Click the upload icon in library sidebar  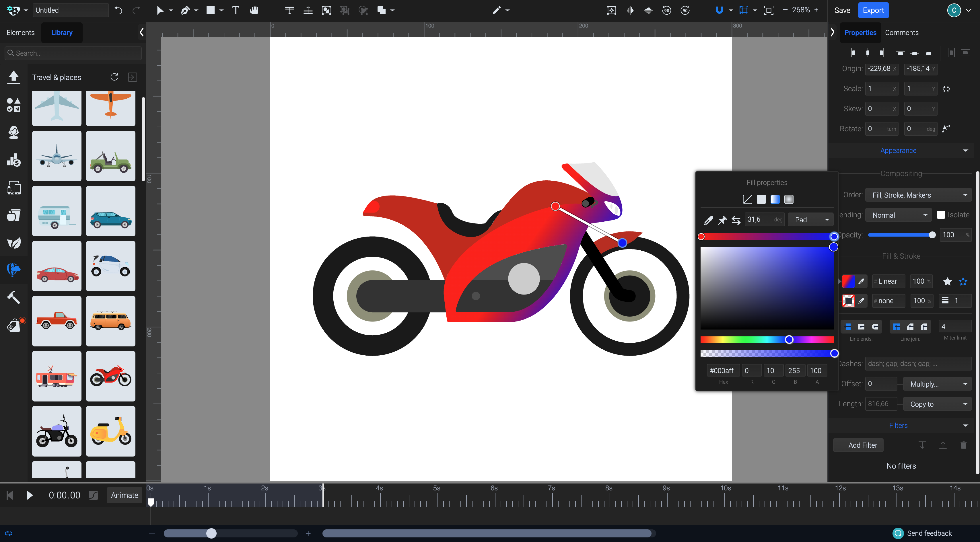tap(14, 77)
